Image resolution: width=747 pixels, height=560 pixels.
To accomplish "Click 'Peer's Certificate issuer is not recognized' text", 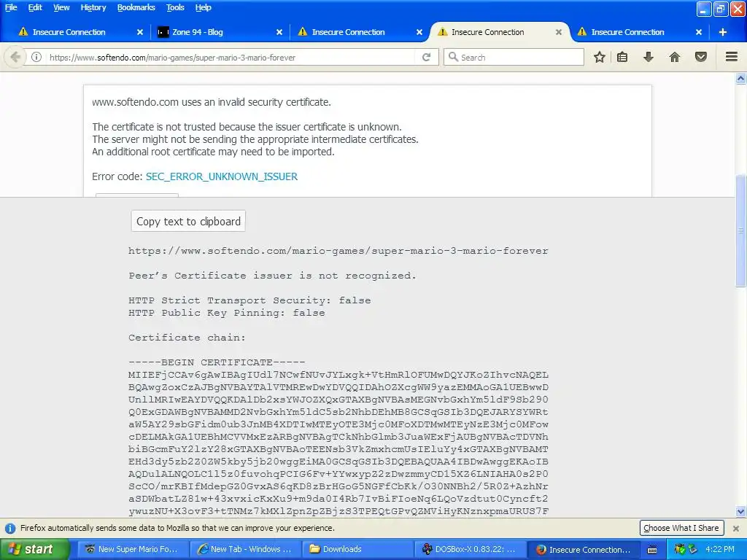I will pyautogui.click(x=273, y=276).
